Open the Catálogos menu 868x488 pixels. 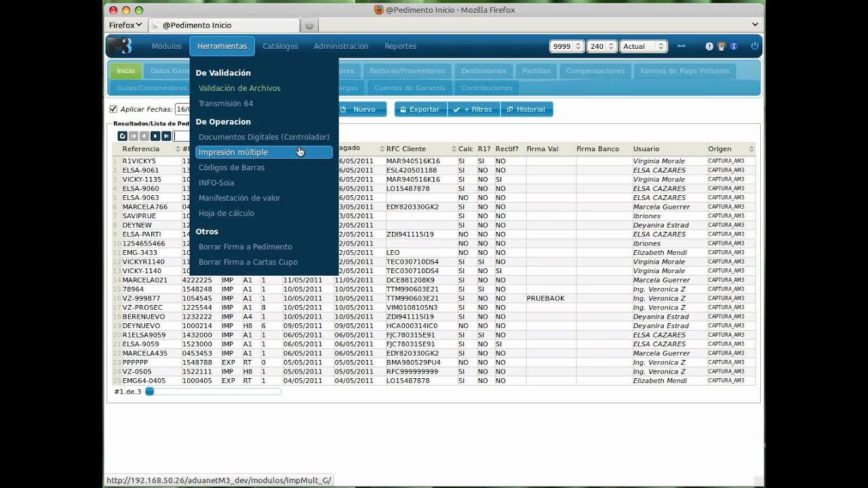280,46
